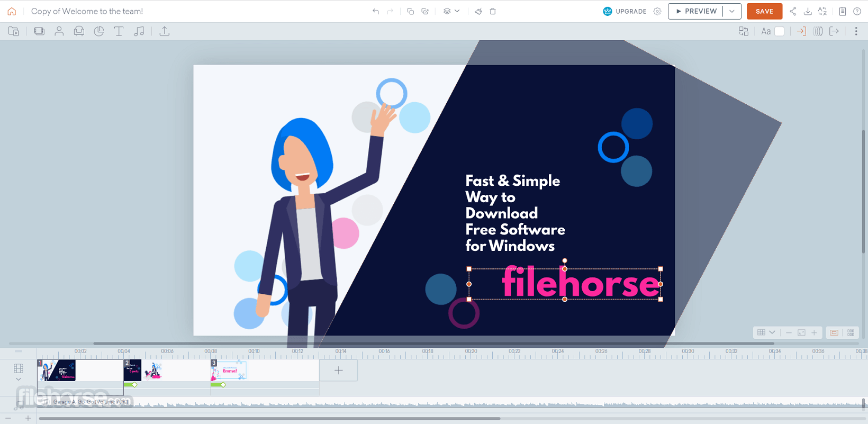This screenshot has height=424, width=868.
Task: Click the audio track music note icon
Action: coord(19,405)
